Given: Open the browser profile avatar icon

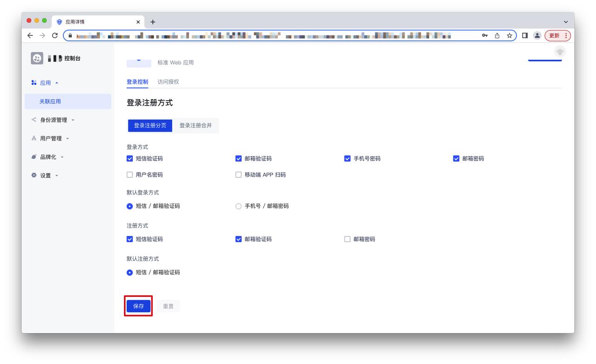Looking at the screenshot, I should click(x=537, y=35).
